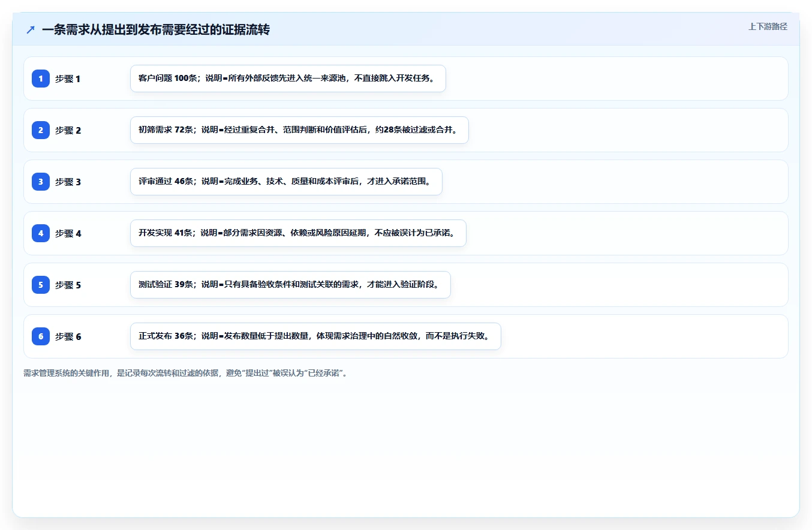
Task: Open the 评审通过 46条 description box
Action: 286,182
